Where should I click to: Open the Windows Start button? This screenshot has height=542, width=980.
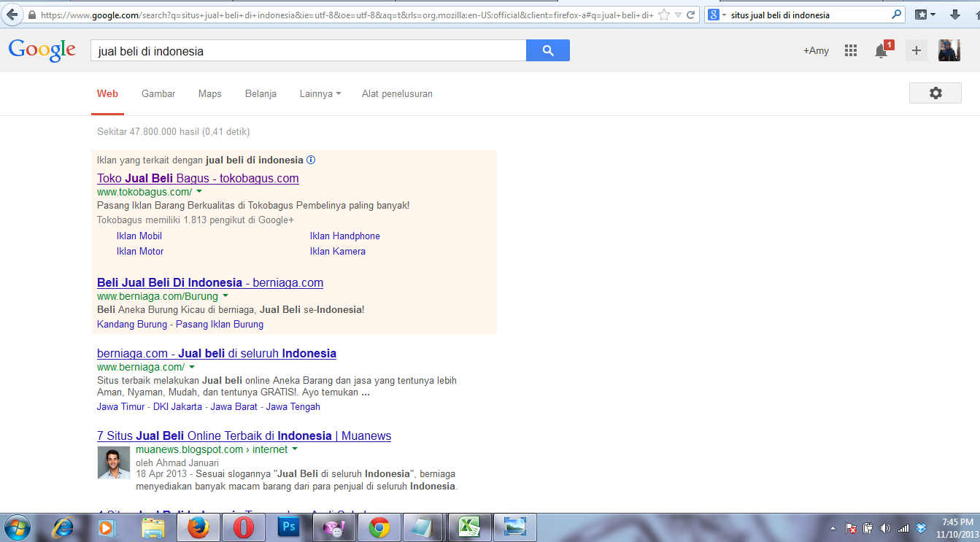click(17, 527)
